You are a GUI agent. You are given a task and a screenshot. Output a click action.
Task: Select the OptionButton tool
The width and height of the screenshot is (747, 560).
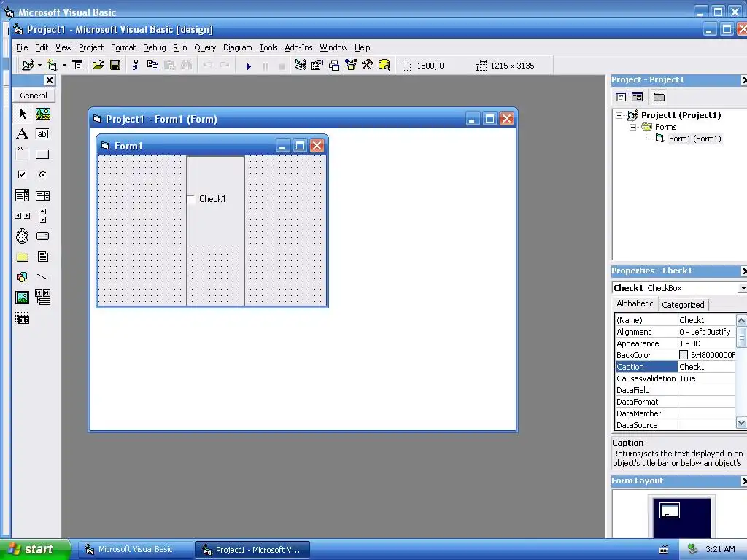[x=43, y=175]
